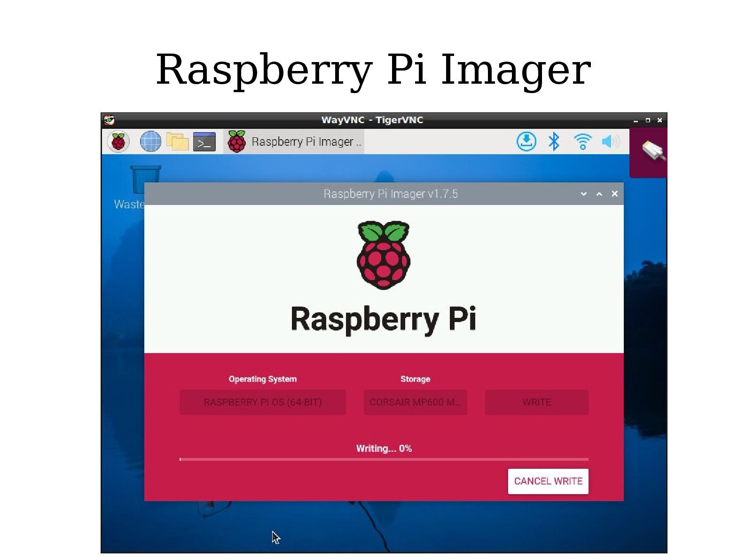The image size is (746, 560).
Task: Close the WayVNC TigerVNC window
Action: 660,120
